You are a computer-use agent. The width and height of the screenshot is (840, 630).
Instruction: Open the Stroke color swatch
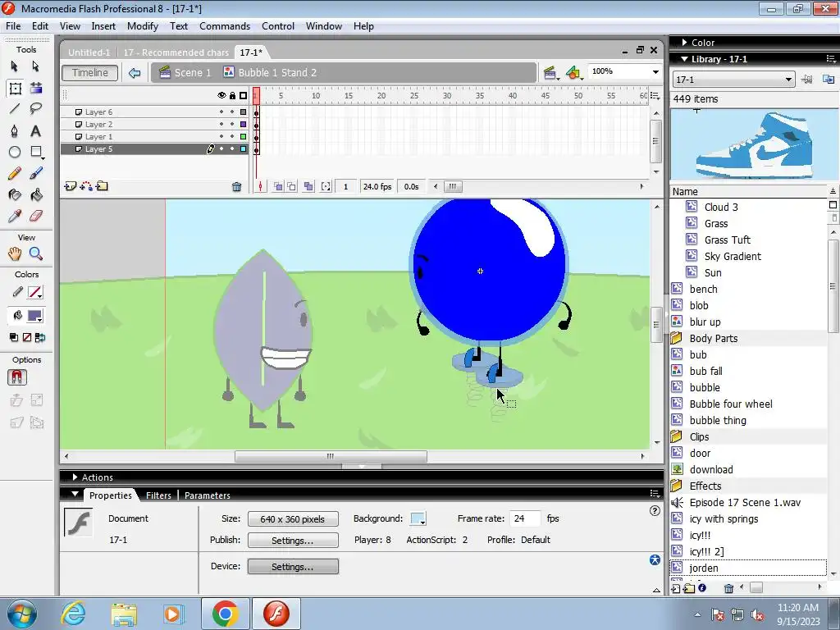(34, 293)
